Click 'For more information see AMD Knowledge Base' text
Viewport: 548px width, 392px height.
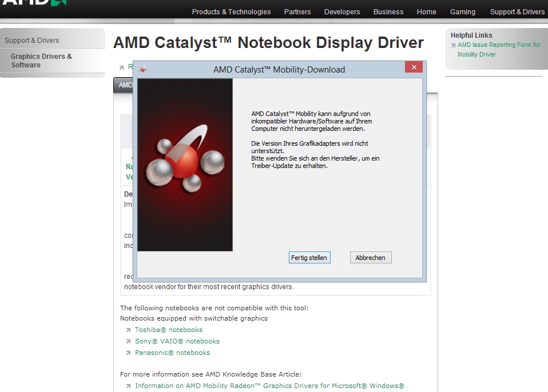[x=211, y=374]
